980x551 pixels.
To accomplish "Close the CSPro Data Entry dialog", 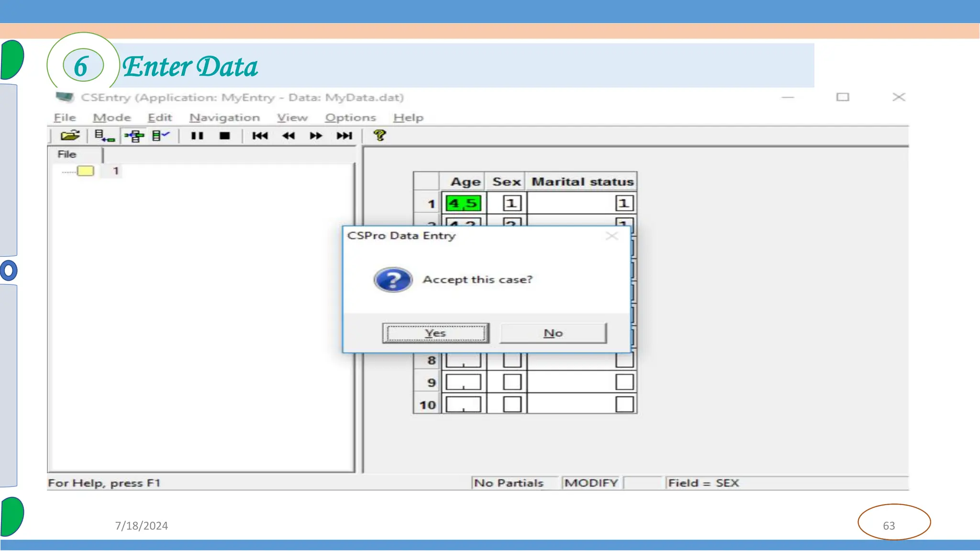I will (612, 236).
